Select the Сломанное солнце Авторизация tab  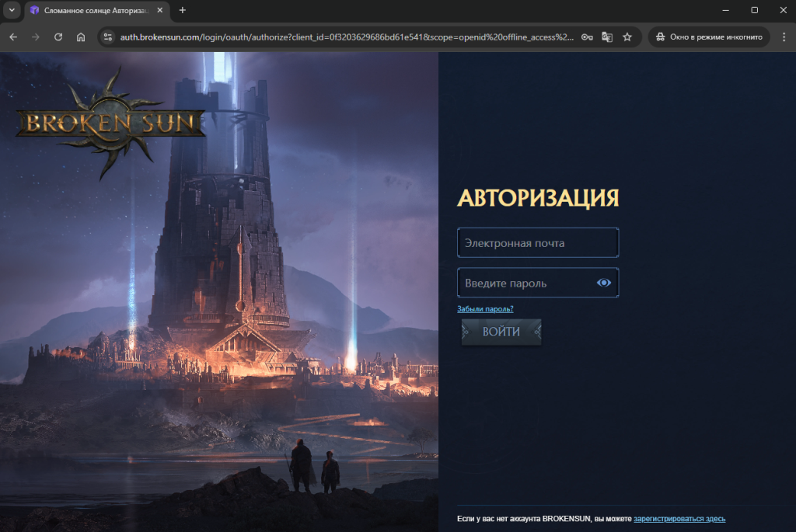(96, 10)
